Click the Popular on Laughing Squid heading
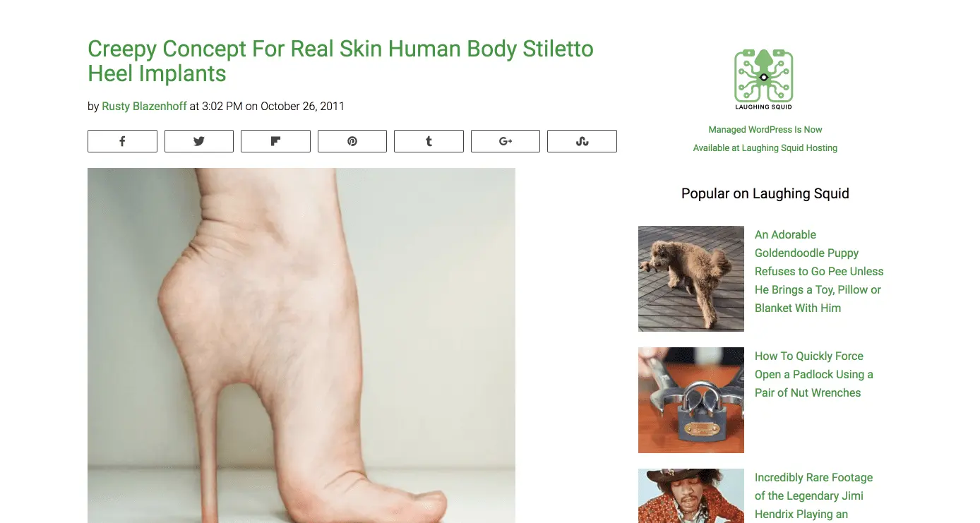This screenshot has height=523, width=980. 765,193
